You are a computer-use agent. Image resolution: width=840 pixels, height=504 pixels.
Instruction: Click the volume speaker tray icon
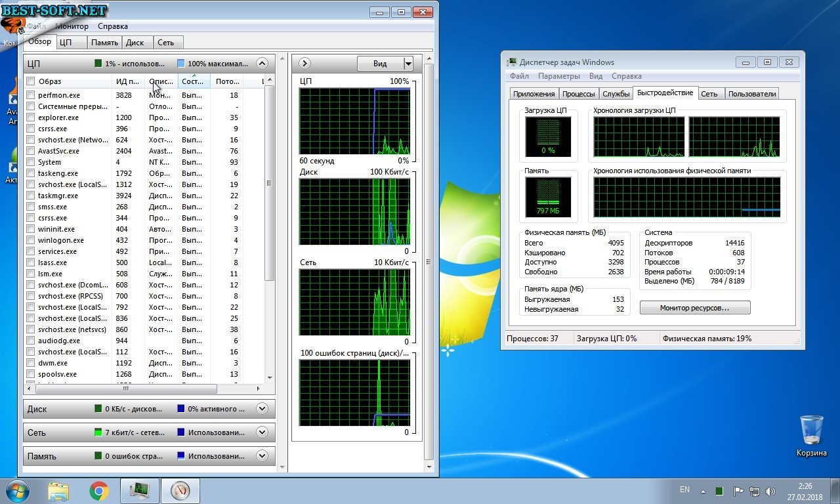point(772,491)
